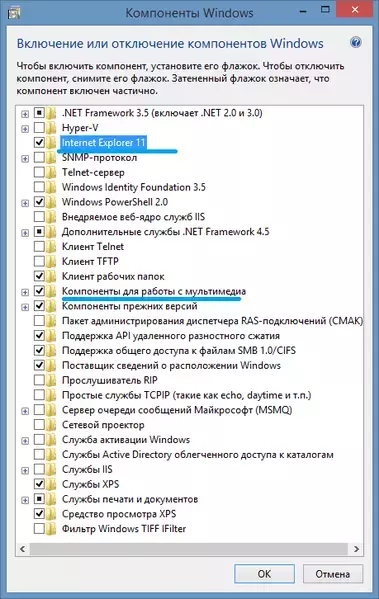Expand the Службы IIS tree node

pos(25,470)
